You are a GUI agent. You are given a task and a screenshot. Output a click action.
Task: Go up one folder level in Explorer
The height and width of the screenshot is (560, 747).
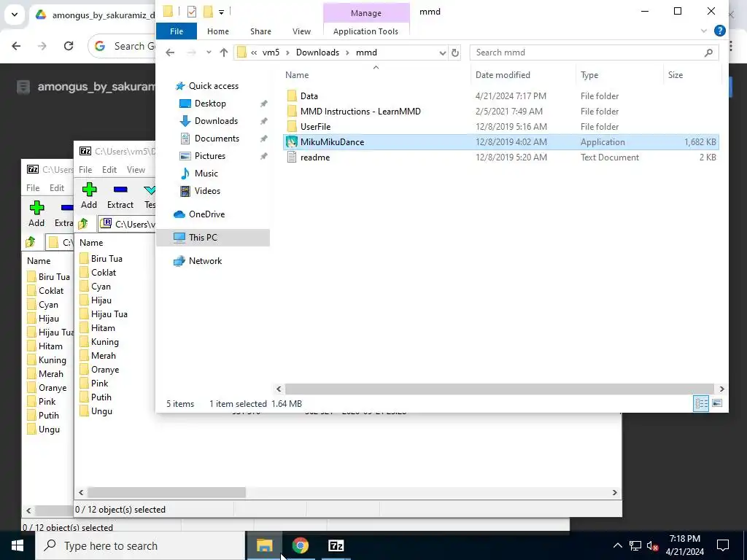pyautogui.click(x=223, y=52)
